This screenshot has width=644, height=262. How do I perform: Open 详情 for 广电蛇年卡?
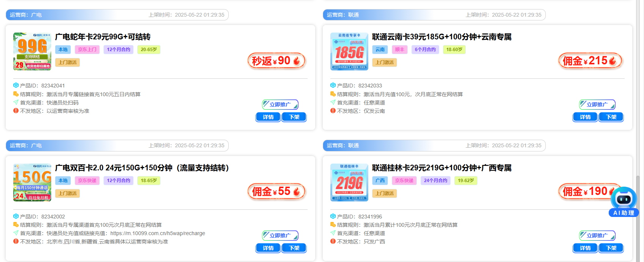(268, 117)
